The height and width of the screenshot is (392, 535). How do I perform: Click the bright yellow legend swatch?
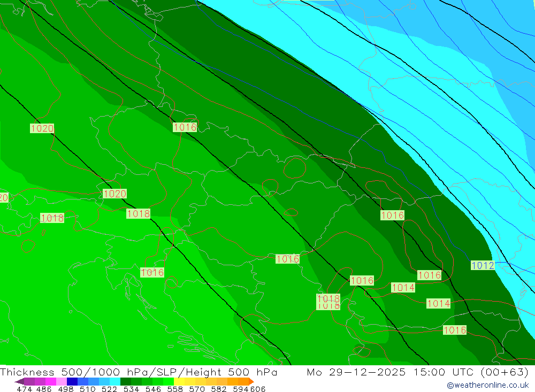(179, 381)
